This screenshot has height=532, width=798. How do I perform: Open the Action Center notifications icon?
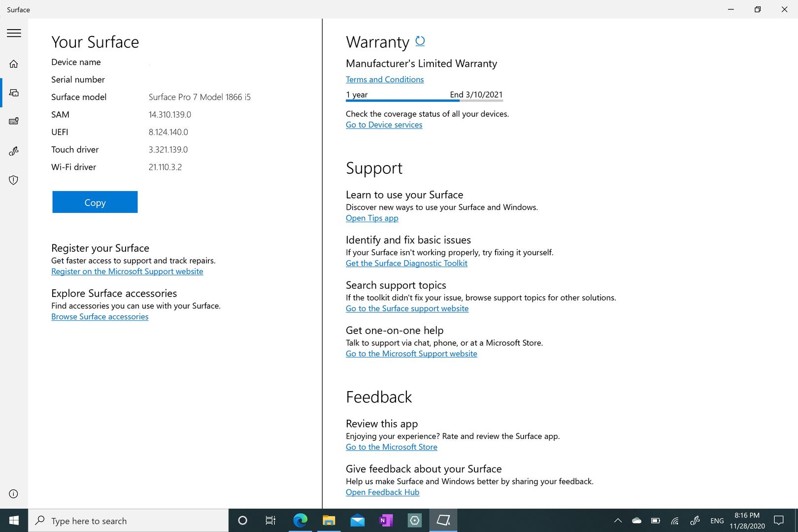(779, 520)
